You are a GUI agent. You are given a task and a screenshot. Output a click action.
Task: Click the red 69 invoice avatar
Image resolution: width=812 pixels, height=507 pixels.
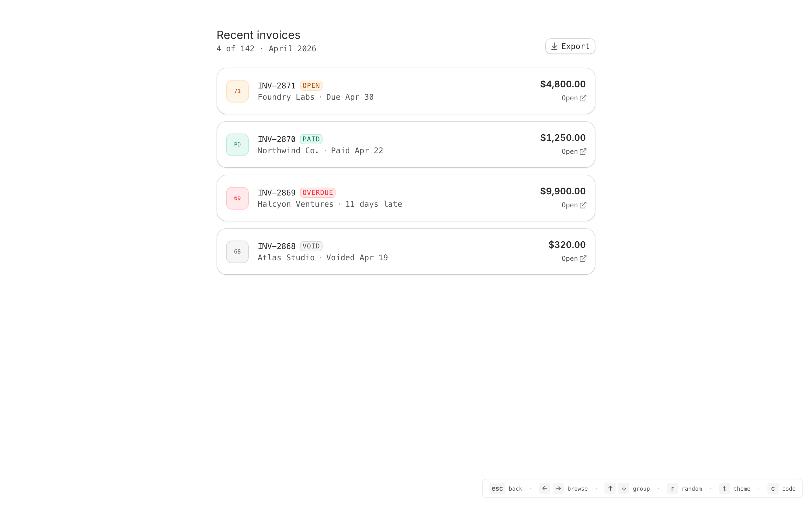[237, 198]
